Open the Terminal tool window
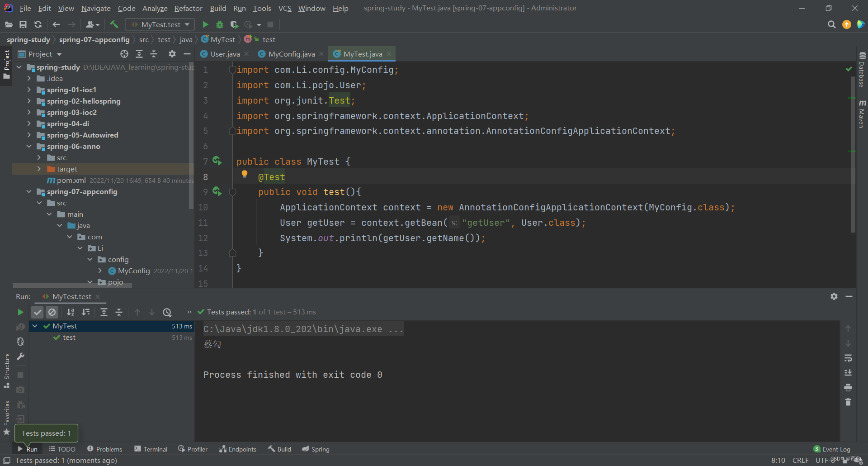868x466 pixels. pyautogui.click(x=151, y=449)
